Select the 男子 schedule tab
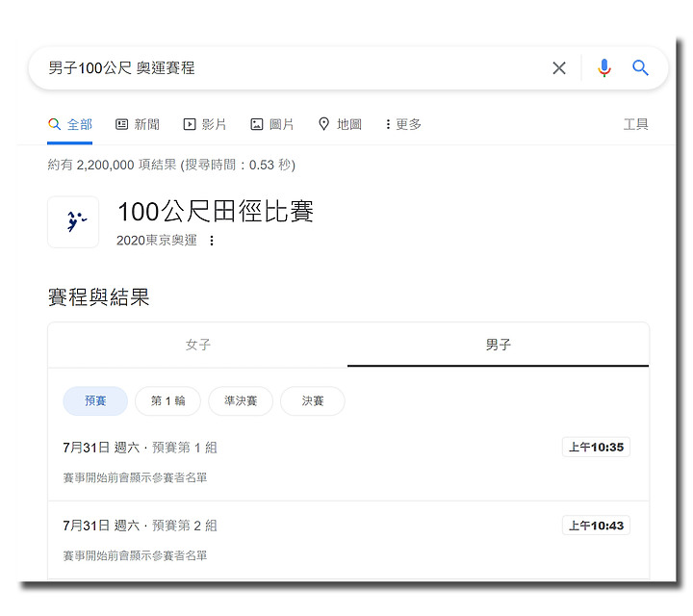The image size is (693, 616). [499, 346]
